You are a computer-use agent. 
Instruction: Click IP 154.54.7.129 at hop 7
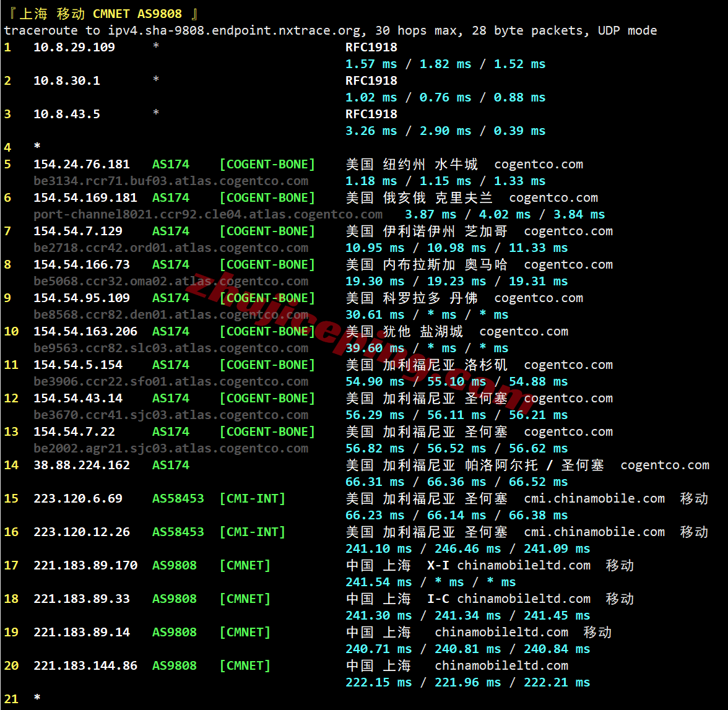[x=78, y=232]
